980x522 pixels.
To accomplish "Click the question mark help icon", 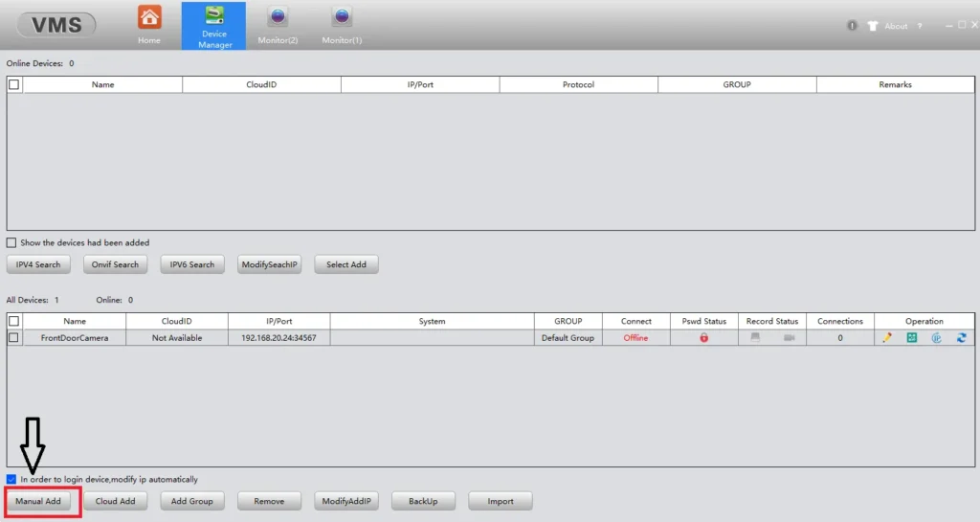I will (920, 26).
